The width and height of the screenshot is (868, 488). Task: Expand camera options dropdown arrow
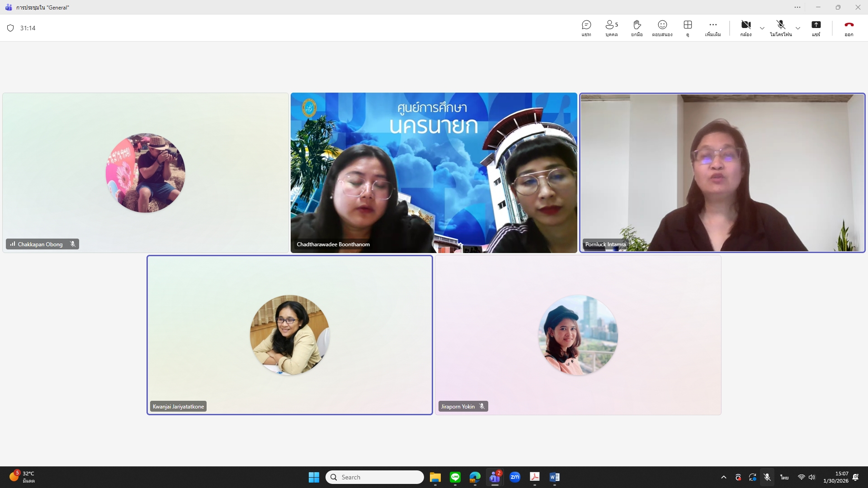pos(762,28)
